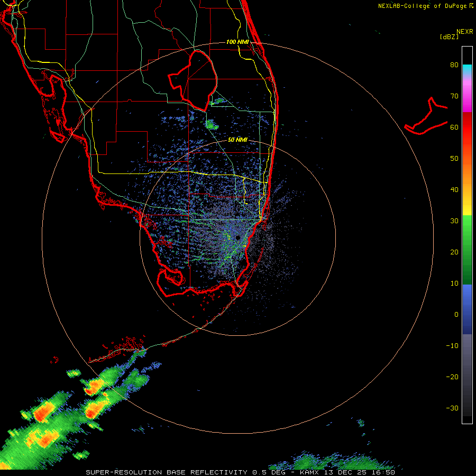
Task: Click the 30 value on the dBZ scale
Action: pyautogui.click(x=454, y=221)
